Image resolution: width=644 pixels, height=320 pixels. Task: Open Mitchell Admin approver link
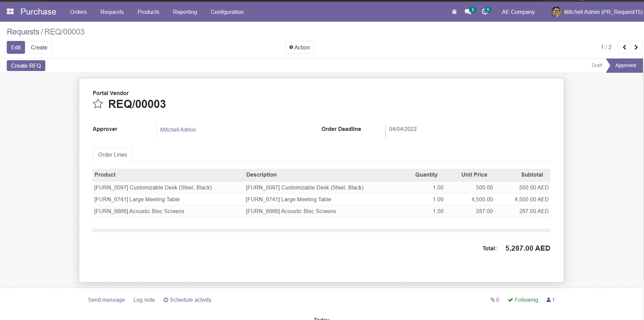tap(178, 130)
